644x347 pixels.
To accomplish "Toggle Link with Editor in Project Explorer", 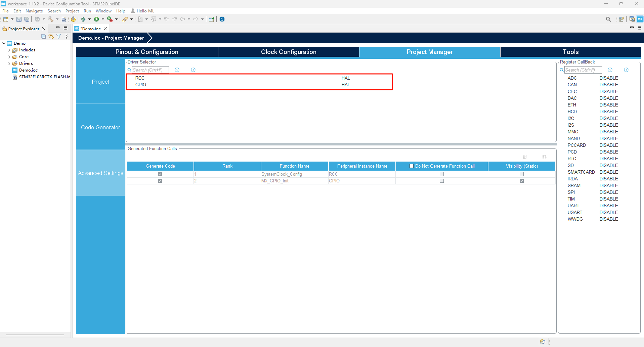I will (51, 36).
